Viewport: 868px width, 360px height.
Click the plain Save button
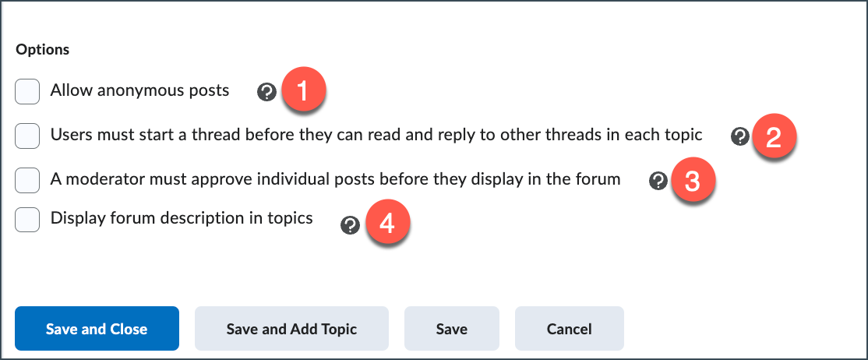pos(451,329)
